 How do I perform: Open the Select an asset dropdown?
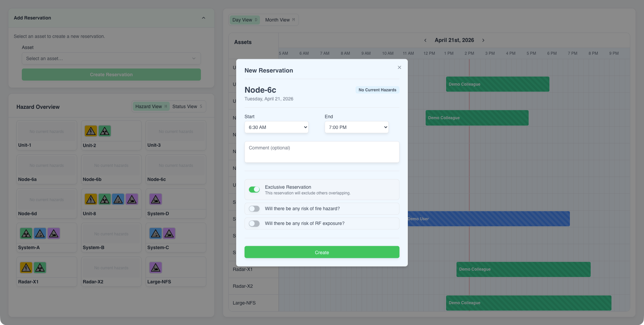point(111,58)
